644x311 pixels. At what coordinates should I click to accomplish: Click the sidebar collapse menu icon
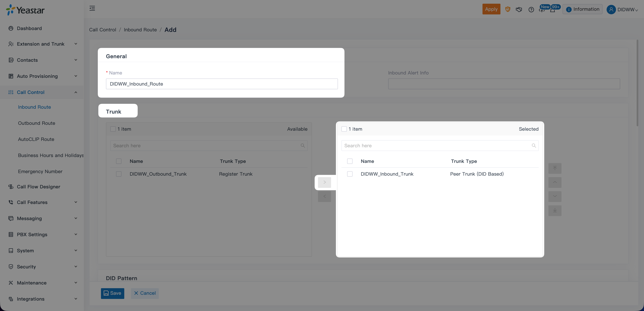pos(92,8)
